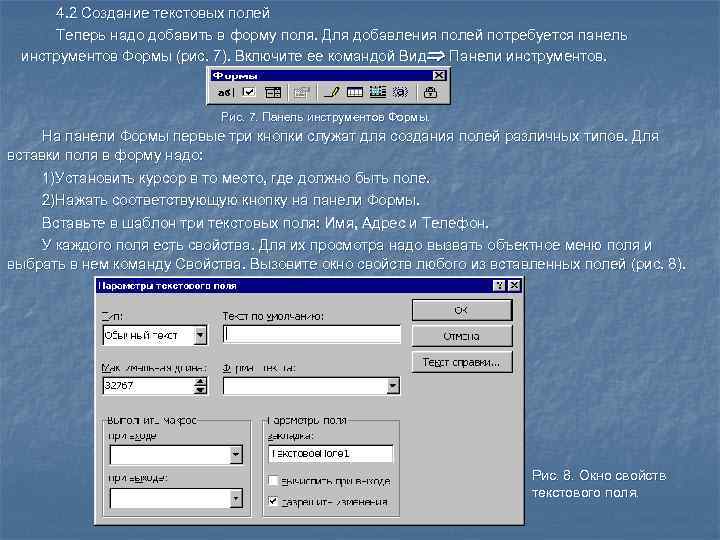Image resolution: width=720 pixels, height=540 pixels.
Task: Close the Формы toolbar
Action: tap(439, 75)
